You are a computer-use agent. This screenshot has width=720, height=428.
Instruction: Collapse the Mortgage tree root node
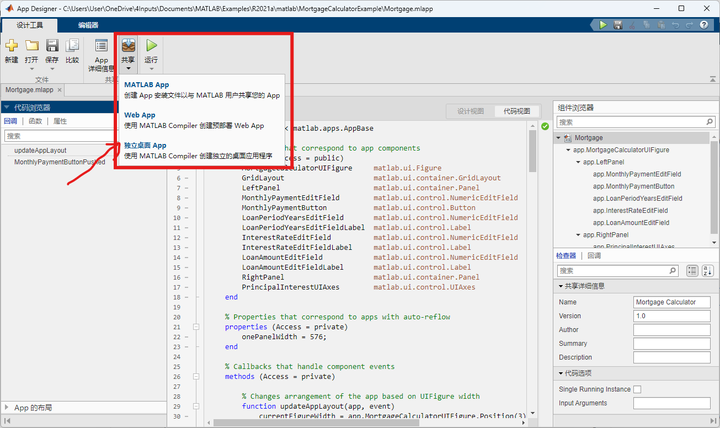pos(559,137)
